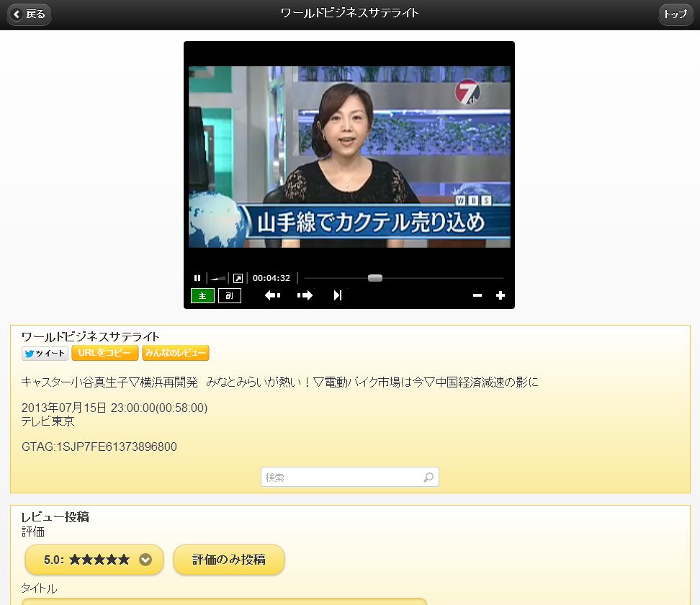Image resolution: width=700 pixels, height=605 pixels.
Task: Click the 00:04:32 elapsed time display
Action: pyautogui.click(x=272, y=278)
